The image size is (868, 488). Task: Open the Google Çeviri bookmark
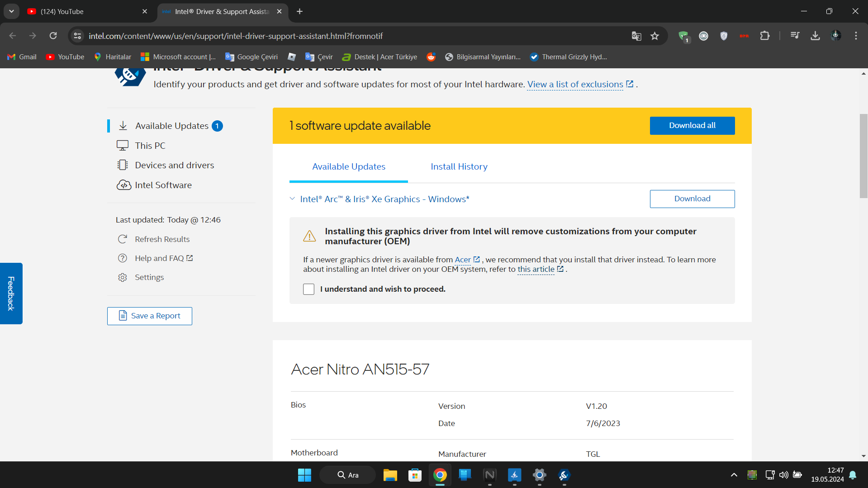click(x=251, y=57)
